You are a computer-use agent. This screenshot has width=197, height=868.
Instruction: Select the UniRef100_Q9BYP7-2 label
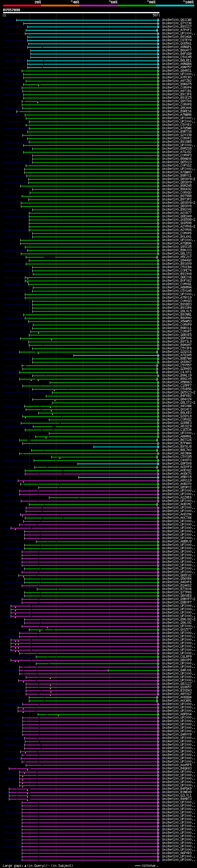[x=179, y=599]
